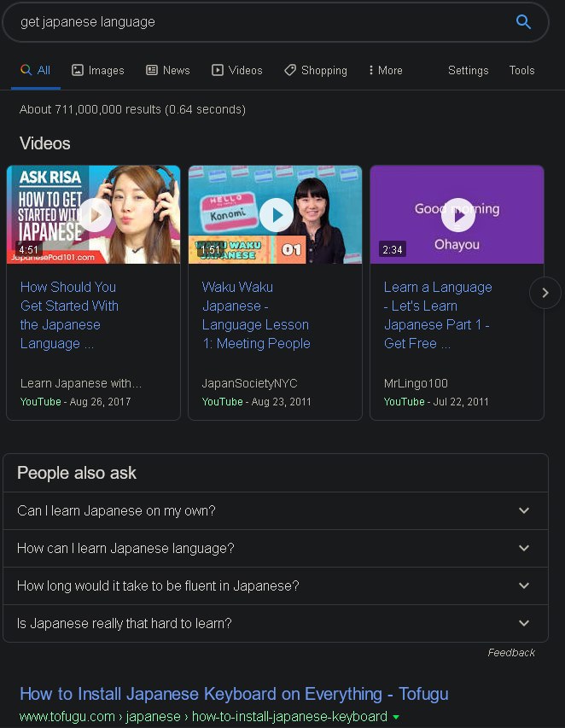
Task: Click the blue search magnifier icon
Action: click(523, 22)
